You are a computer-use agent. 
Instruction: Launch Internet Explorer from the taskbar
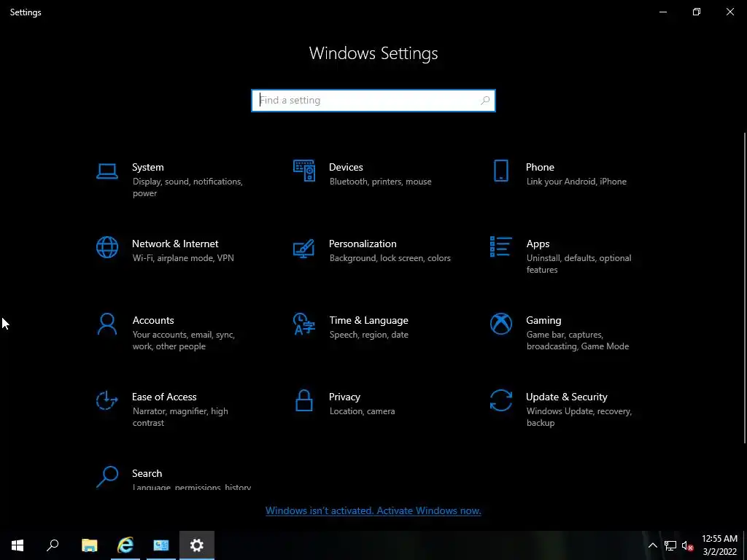125,545
